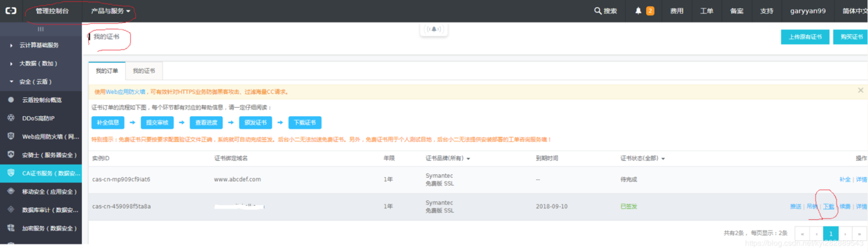The width and height of the screenshot is (868, 252).
Task: Click 吊销 link for issued certificate row
Action: point(812,206)
